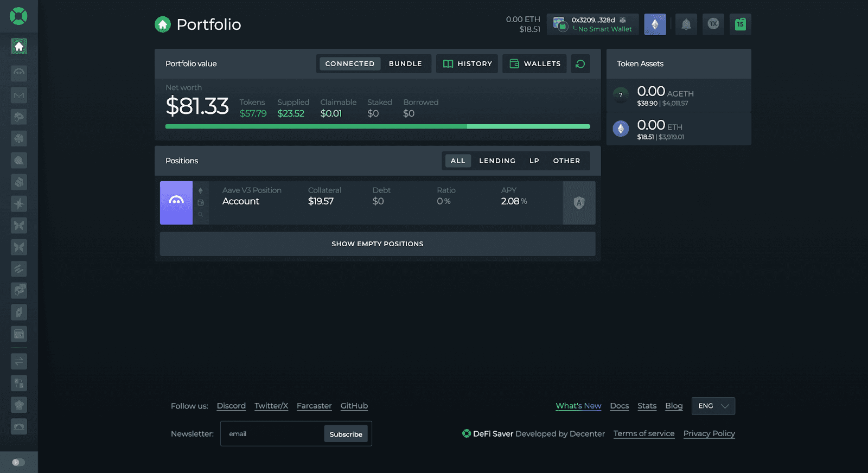Viewport: 868px width, 473px height.
Task: Open the bridge sidebar icon
Action: (19, 426)
